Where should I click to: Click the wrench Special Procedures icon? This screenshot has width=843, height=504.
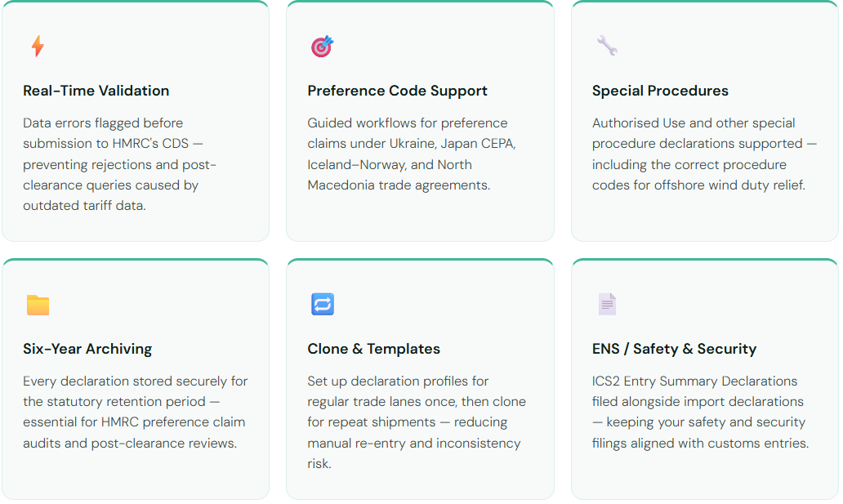(x=606, y=46)
